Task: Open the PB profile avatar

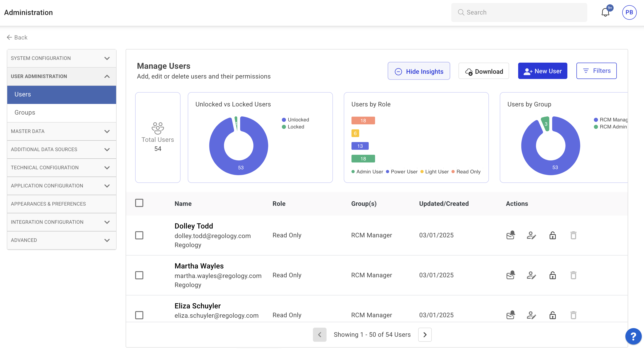Action: click(629, 12)
